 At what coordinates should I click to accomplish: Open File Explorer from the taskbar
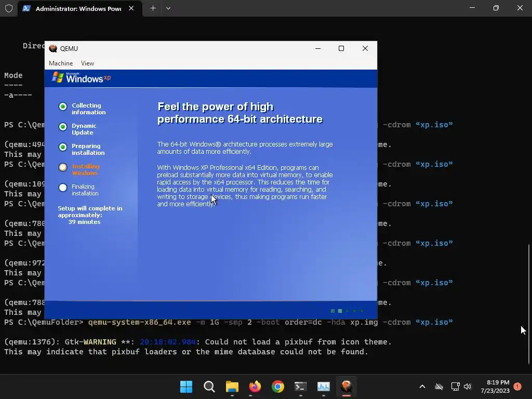pyautogui.click(x=232, y=387)
